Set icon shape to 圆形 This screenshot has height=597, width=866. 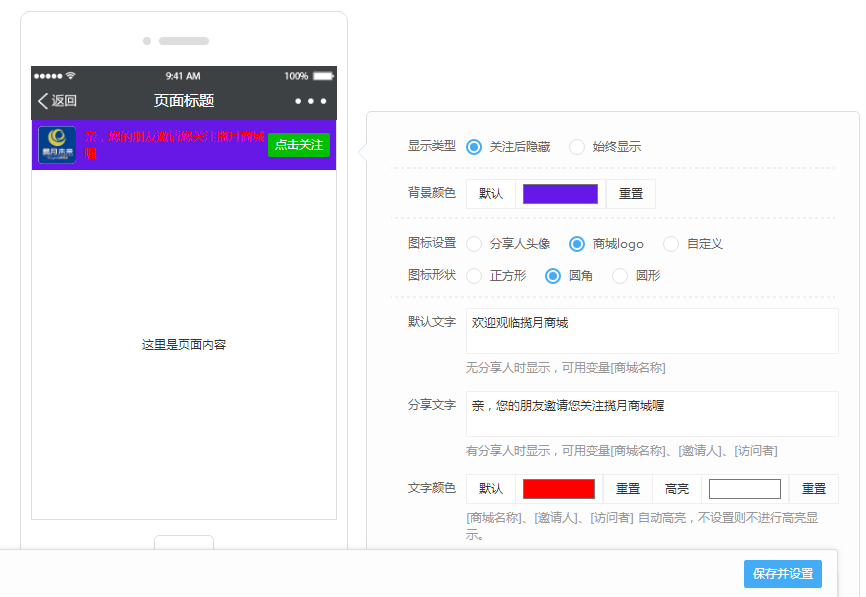pyautogui.click(x=620, y=276)
